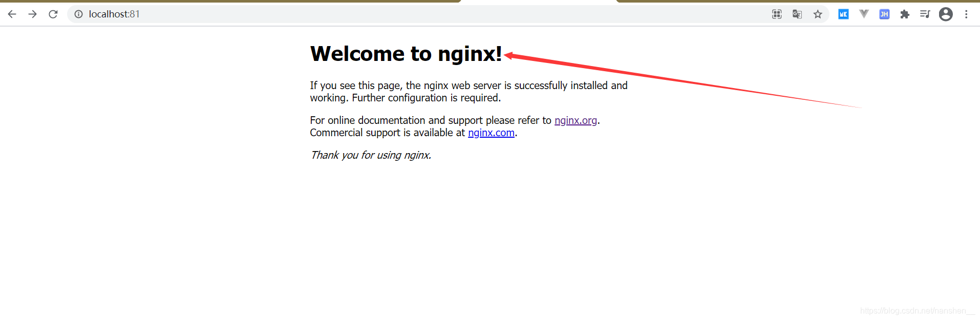The image size is (980, 320).
Task: Open the user profile avatar
Action: click(946, 14)
